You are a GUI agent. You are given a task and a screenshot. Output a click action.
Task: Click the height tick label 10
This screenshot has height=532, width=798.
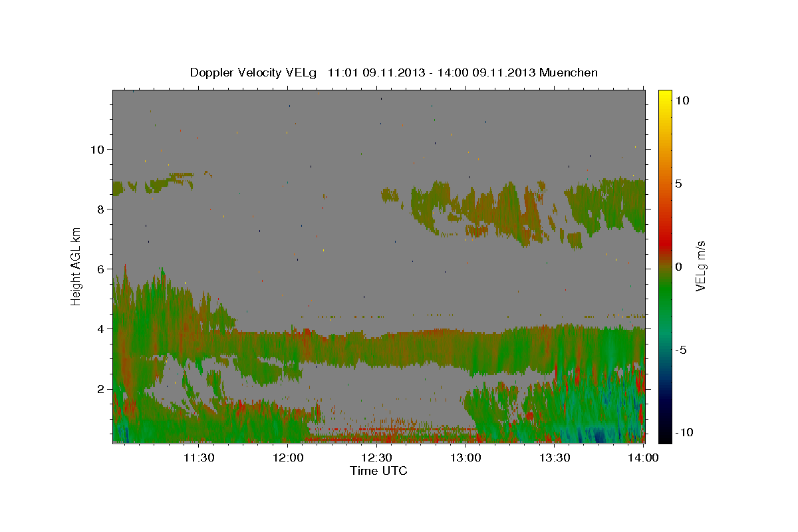[x=97, y=149]
